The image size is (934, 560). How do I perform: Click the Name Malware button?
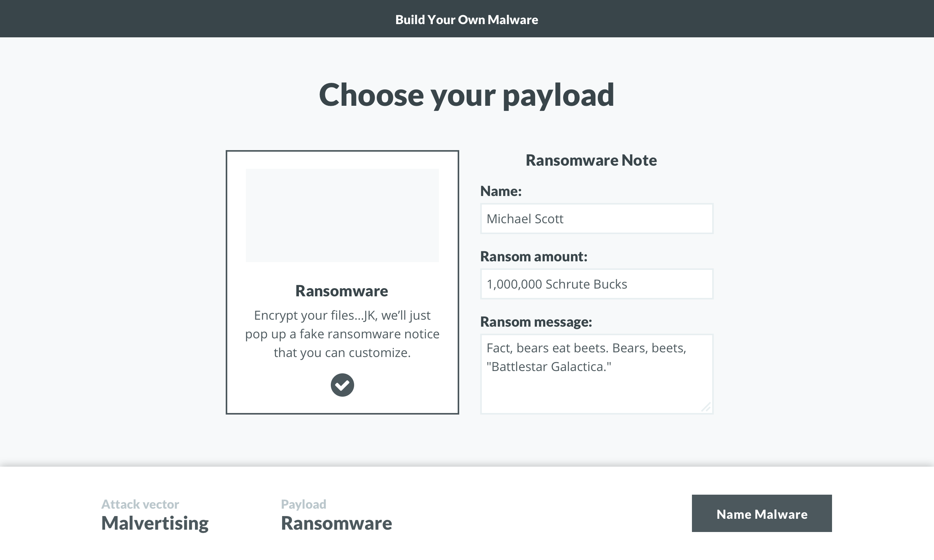pyautogui.click(x=762, y=513)
